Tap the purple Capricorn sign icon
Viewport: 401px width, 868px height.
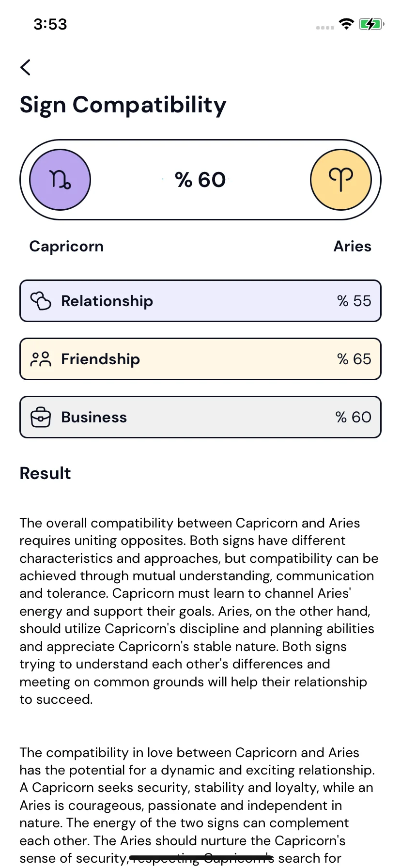point(60,180)
